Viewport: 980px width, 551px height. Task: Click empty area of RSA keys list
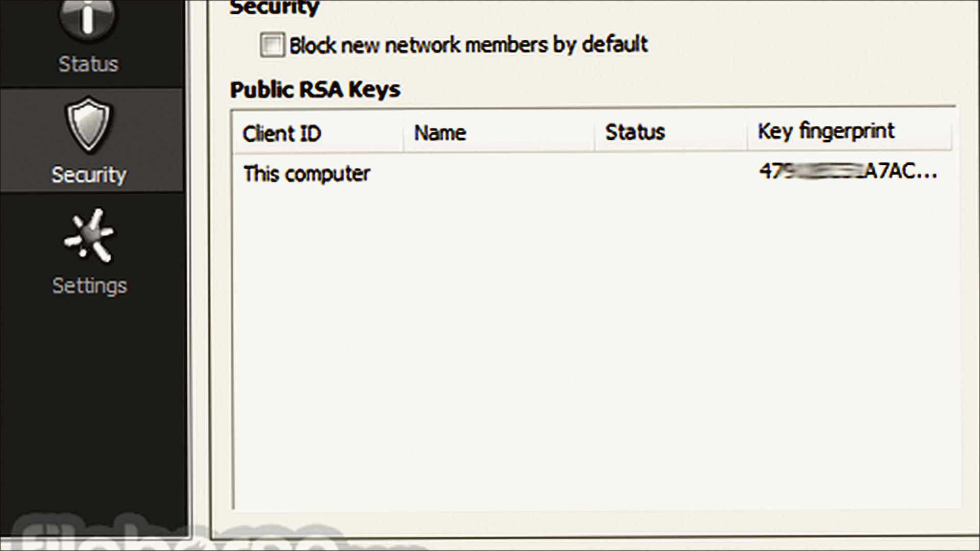pyautogui.click(x=592, y=347)
